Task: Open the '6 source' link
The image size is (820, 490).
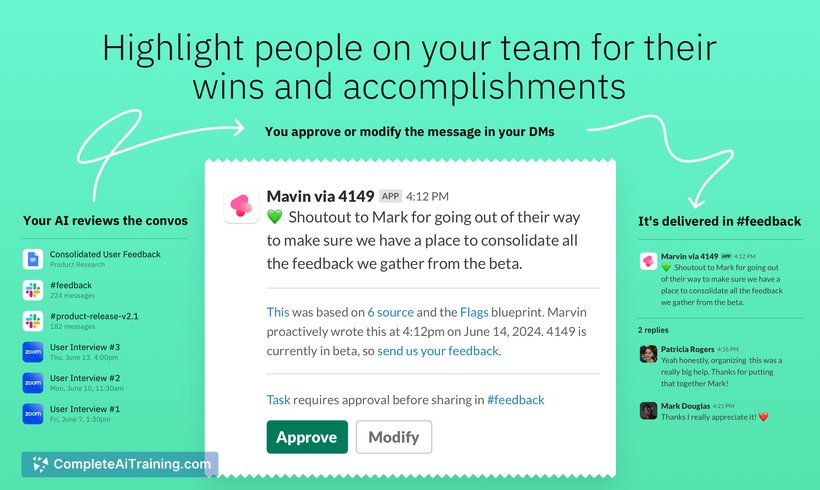Action: (x=390, y=312)
